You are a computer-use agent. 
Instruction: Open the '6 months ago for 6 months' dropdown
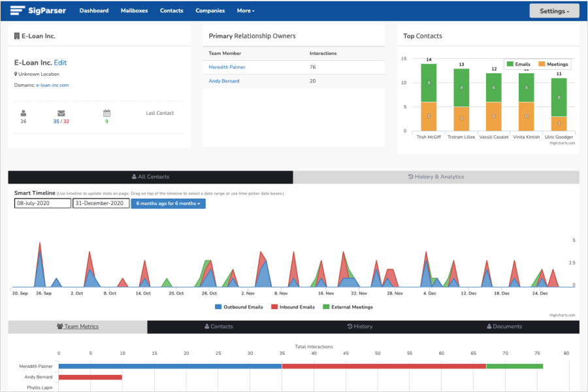[x=168, y=203]
